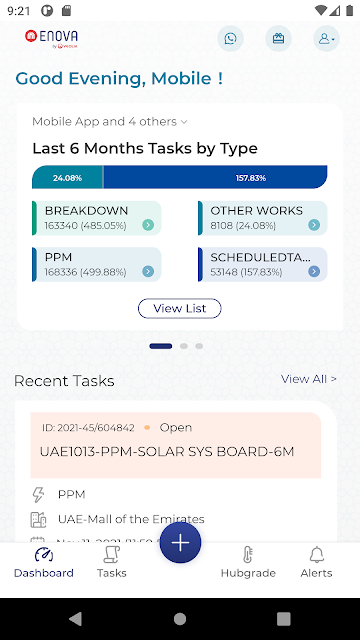Open the WhatsApp chat icon

231,39
